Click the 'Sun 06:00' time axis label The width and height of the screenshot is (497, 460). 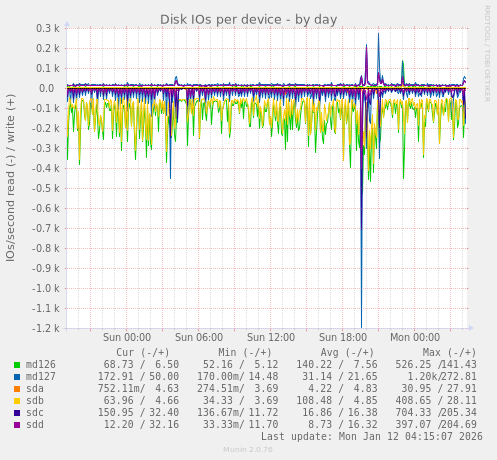click(x=199, y=337)
